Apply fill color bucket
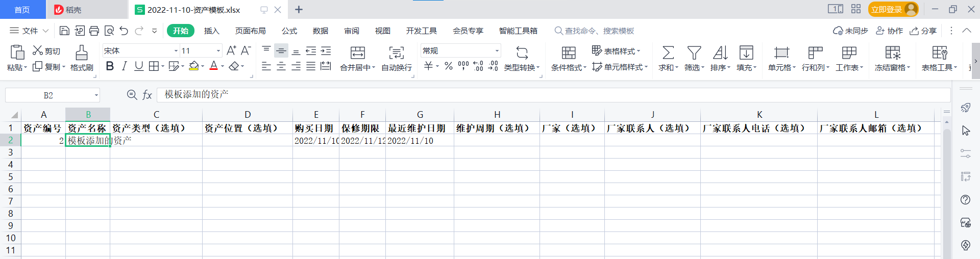The image size is (980, 259). pos(193,66)
